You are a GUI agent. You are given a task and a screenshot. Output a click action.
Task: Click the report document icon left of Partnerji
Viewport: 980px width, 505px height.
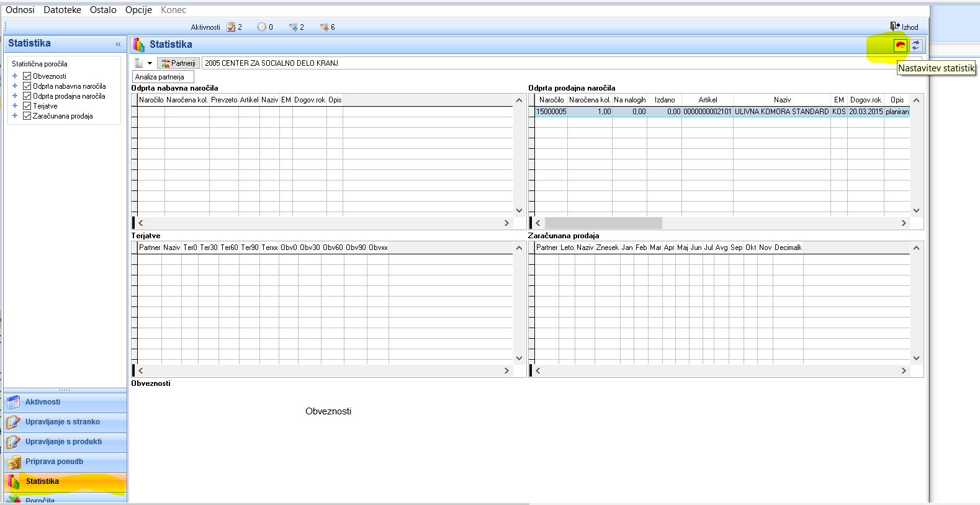[139, 63]
